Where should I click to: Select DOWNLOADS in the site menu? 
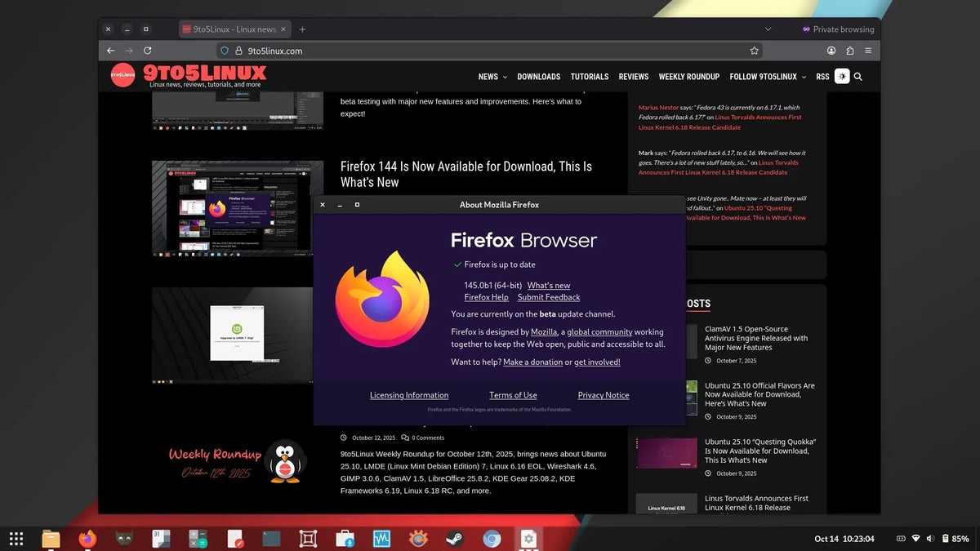click(x=538, y=76)
